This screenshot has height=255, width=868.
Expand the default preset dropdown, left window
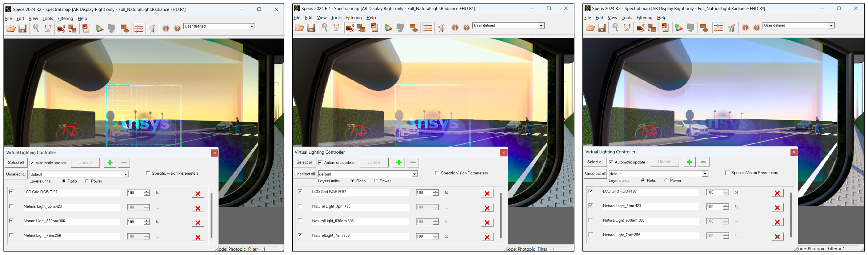tap(125, 174)
